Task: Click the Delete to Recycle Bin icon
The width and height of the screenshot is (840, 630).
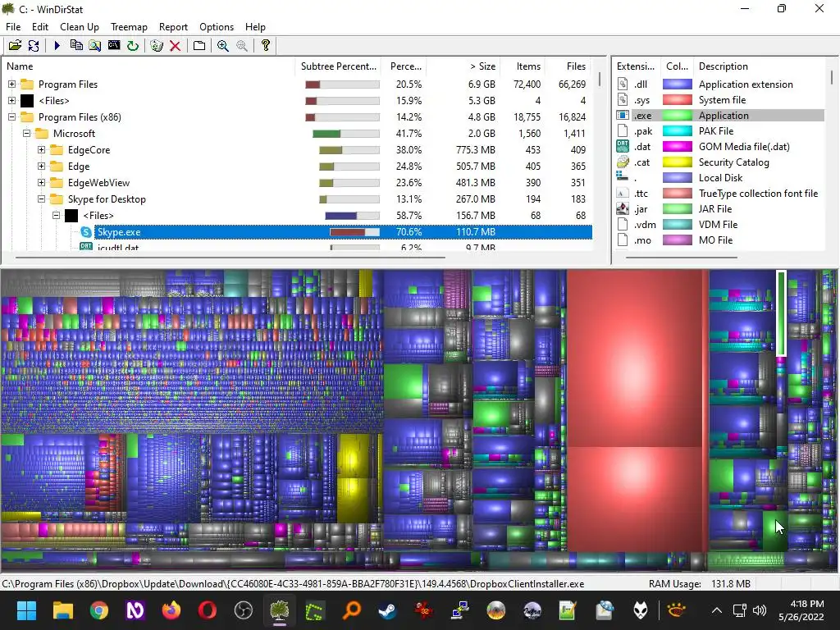Action: click(157, 46)
